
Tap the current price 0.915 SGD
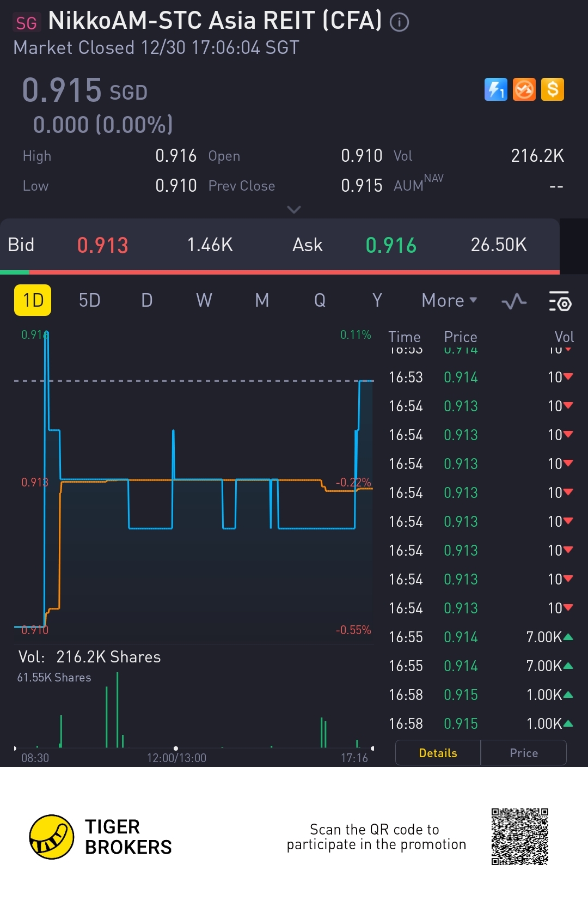[85, 90]
